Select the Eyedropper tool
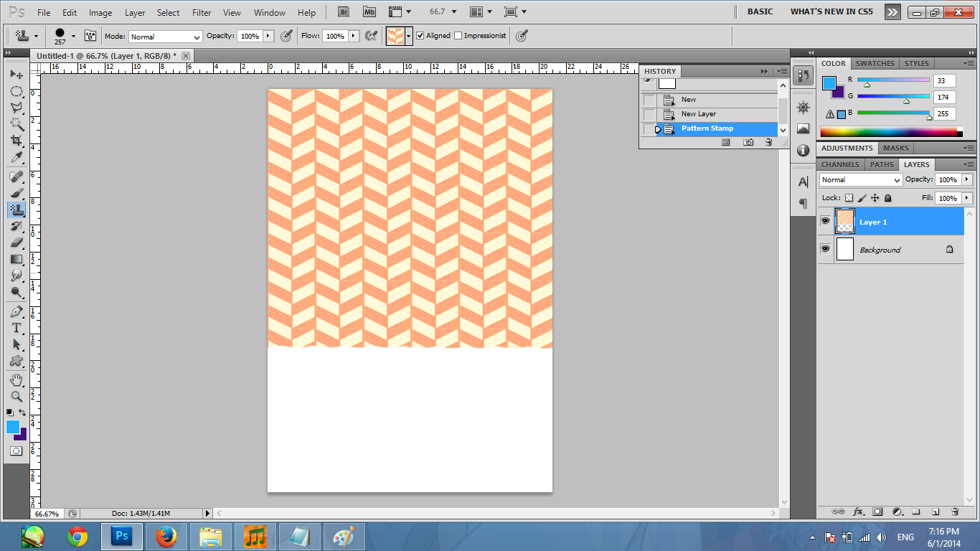This screenshot has height=551, width=980. click(16, 158)
